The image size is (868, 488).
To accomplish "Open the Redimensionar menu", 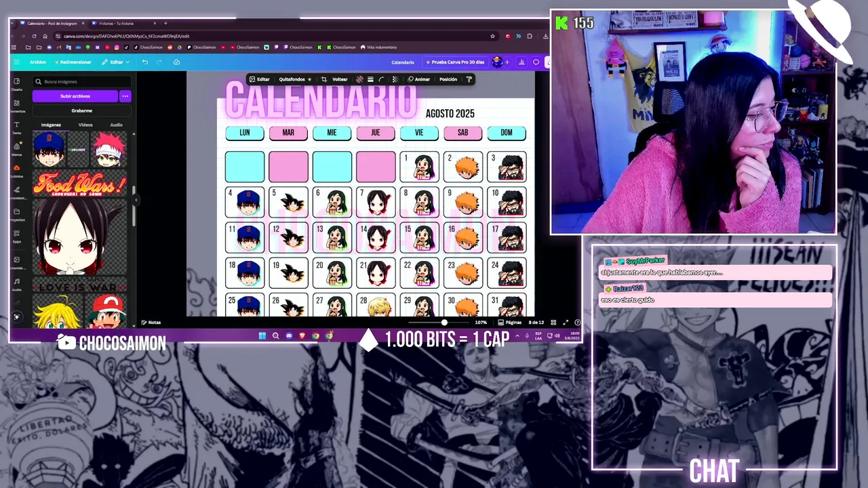I will [73, 62].
